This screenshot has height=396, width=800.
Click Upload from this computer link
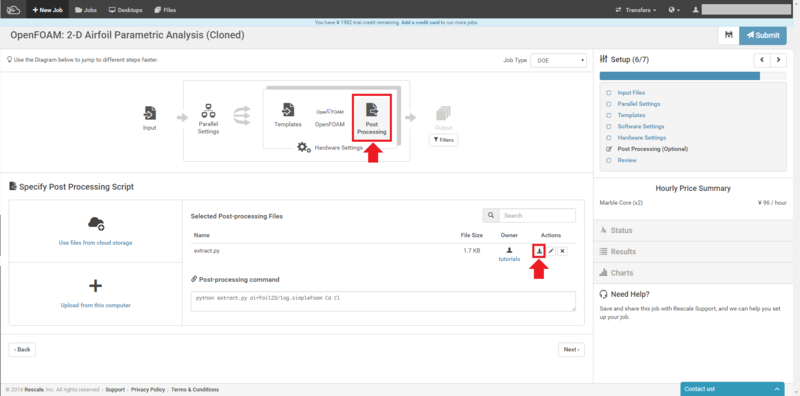click(95, 305)
